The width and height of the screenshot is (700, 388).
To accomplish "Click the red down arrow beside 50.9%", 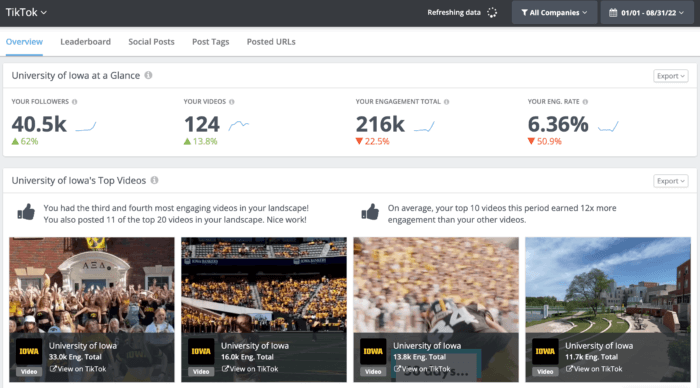I will pos(531,142).
